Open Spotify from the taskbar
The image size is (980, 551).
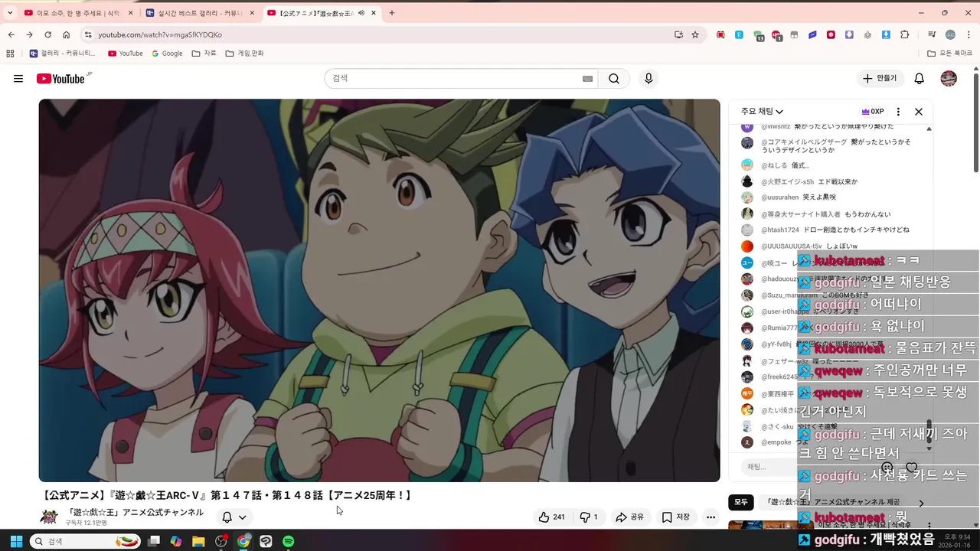(x=289, y=541)
